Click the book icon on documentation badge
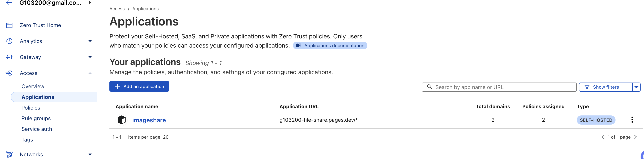644x159 pixels. point(298,46)
